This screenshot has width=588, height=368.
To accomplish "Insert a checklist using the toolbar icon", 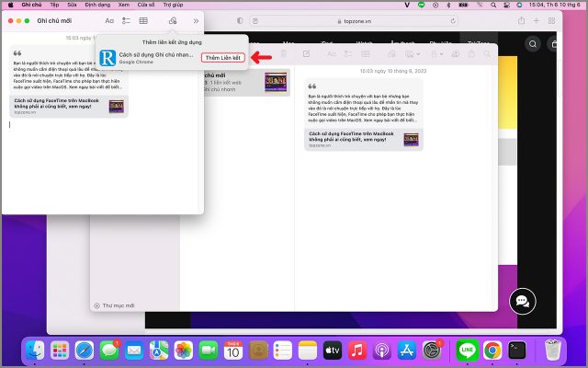I will (x=127, y=19).
